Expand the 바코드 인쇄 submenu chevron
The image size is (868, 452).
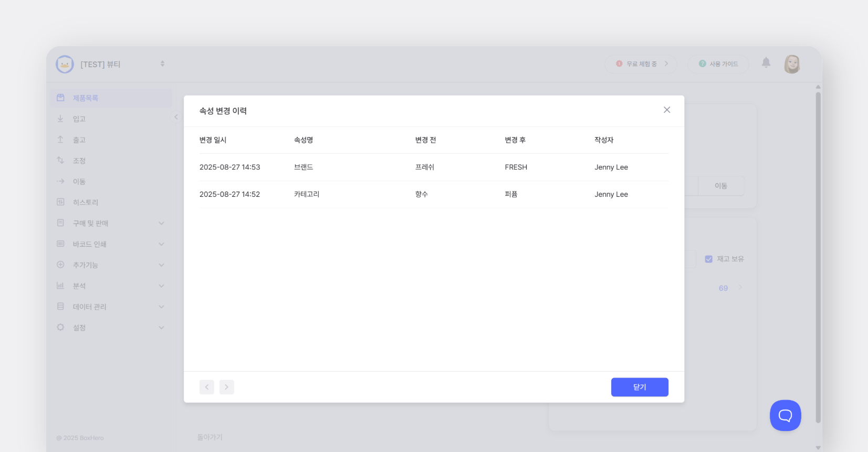point(162,244)
